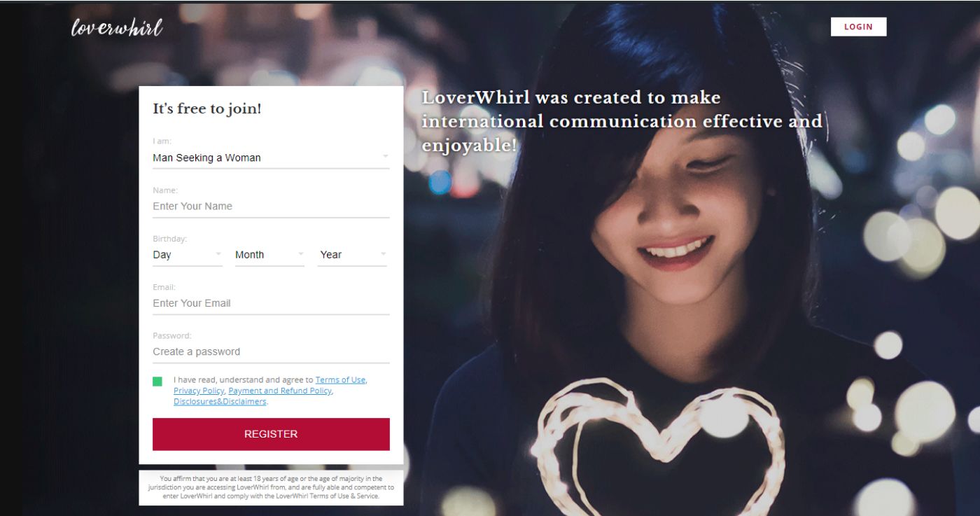
Task: Click the Enter Your Name field
Action: [271, 207]
